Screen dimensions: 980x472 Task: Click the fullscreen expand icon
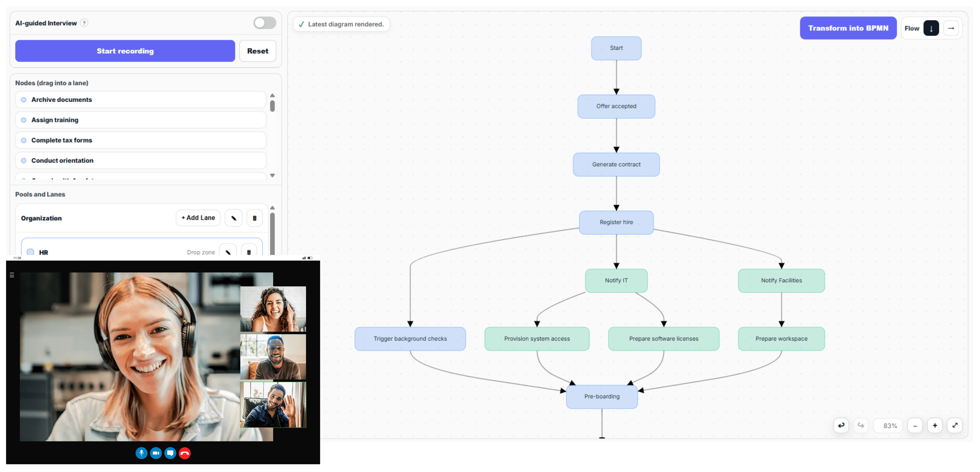click(955, 425)
